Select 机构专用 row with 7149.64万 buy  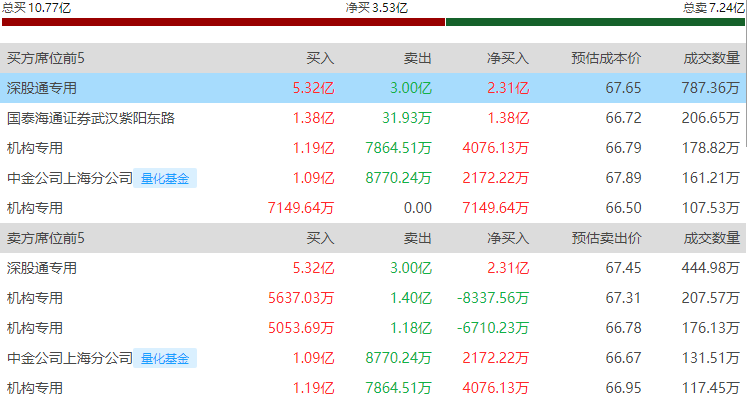[x=373, y=208]
